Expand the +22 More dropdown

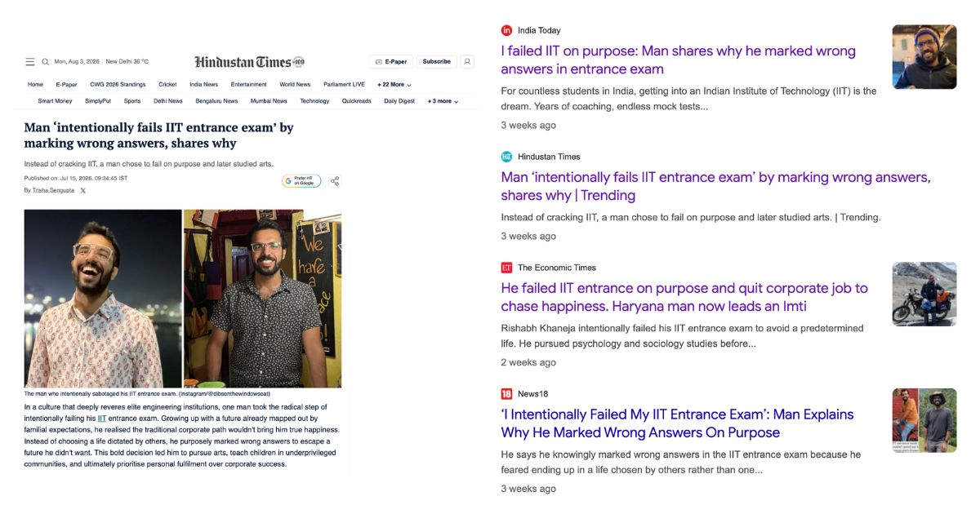(394, 84)
